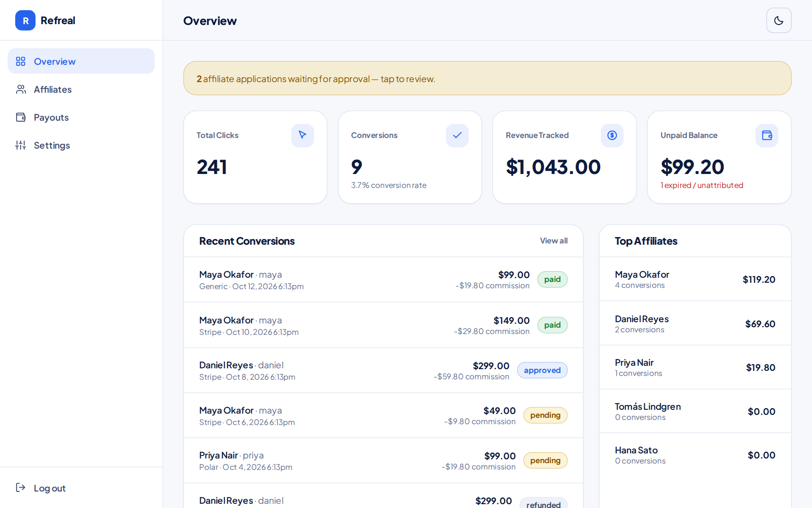
Task: Click the $119.20 amount for Maya Okafor
Action: pyautogui.click(x=759, y=279)
